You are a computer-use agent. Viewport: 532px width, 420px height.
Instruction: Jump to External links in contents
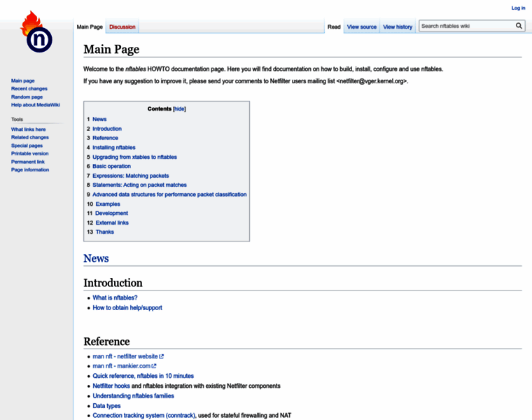click(x=112, y=223)
